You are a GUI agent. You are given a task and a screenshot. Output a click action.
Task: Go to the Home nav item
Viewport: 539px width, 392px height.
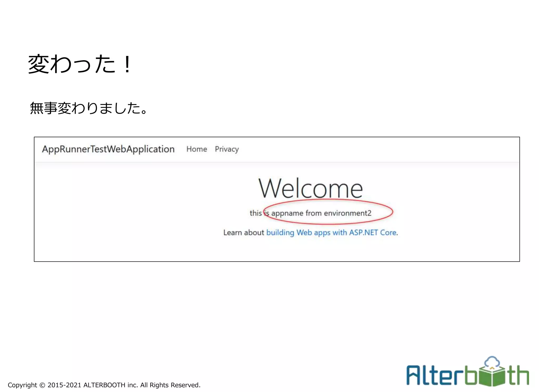click(x=197, y=149)
